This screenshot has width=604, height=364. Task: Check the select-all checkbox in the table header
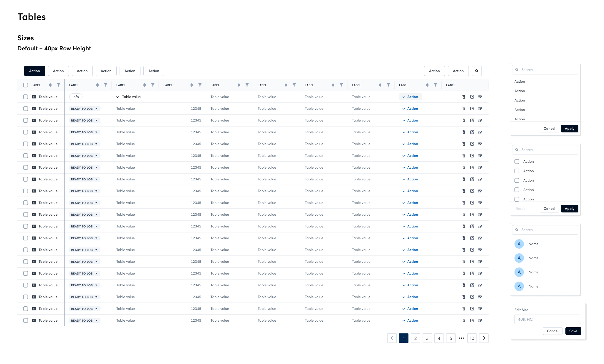[26, 85]
